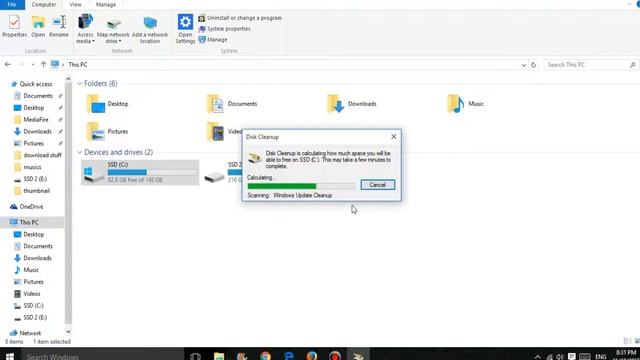Go back with the Back arrow
640x360 pixels.
8,64
